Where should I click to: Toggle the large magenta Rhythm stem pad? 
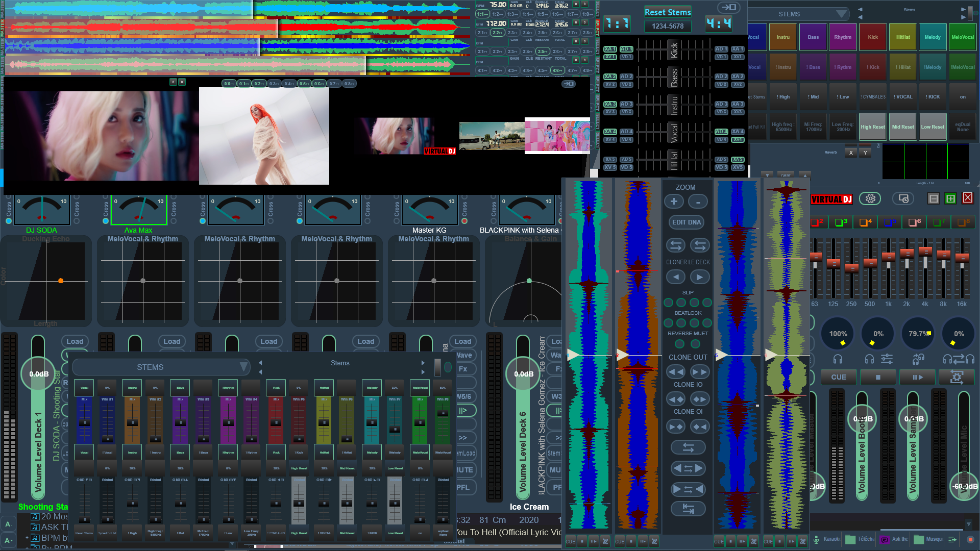pyautogui.click(x=843, y=37)
